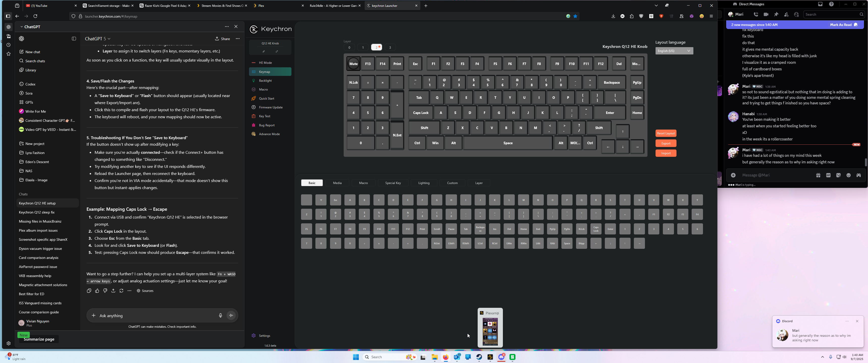The image size is (868, 363).
Task: Click the Reset Layout button
Action: [665, 133]
